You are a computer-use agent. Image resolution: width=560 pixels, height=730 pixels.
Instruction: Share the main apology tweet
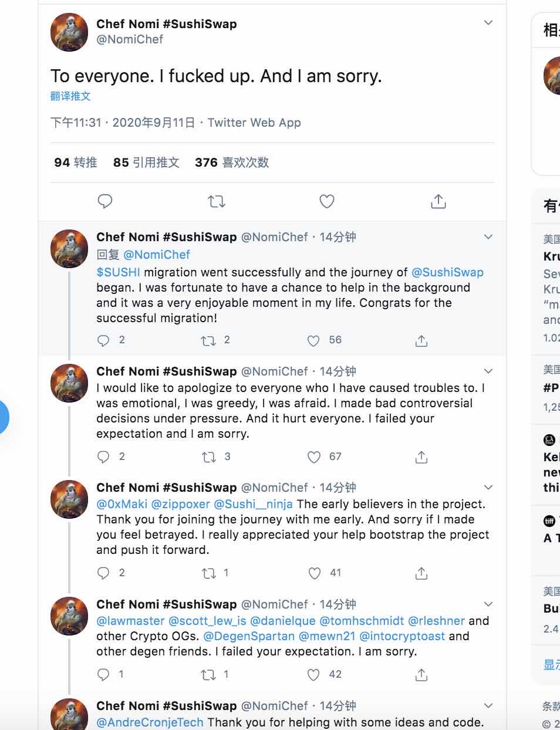tap(438, 202)
